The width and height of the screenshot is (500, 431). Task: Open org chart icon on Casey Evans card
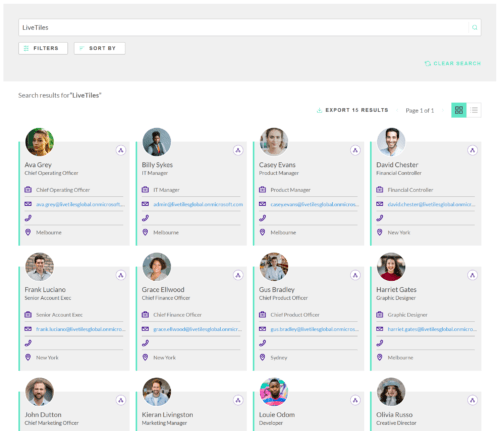point(355,150)
